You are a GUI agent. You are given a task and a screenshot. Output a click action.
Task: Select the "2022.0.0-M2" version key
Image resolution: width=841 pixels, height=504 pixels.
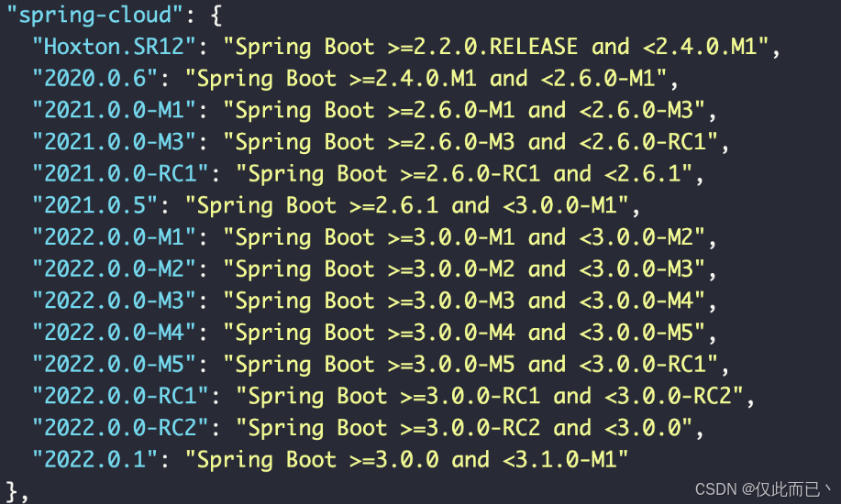pos(115,268)
